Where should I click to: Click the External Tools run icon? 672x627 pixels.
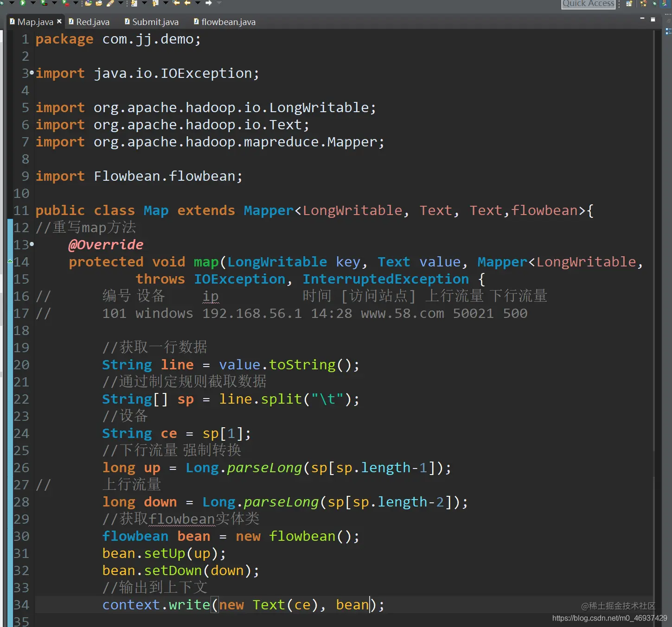[x=65, y=3]
